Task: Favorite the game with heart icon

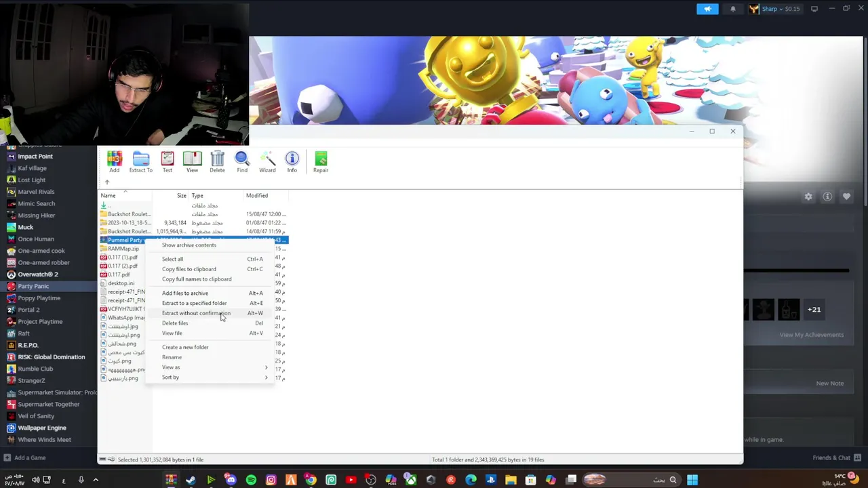Action: pyautogui.click(x=846, y=197)
